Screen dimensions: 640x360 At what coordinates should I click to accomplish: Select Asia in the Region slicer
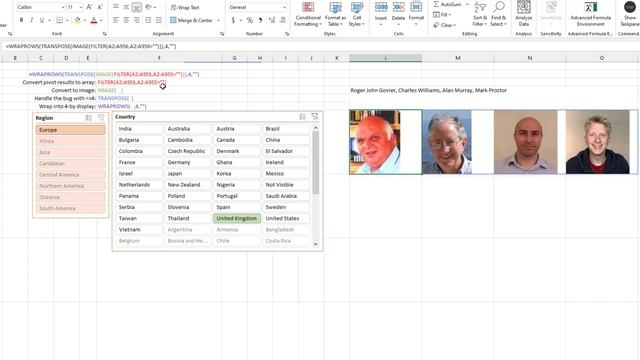(x=70, y=152)
